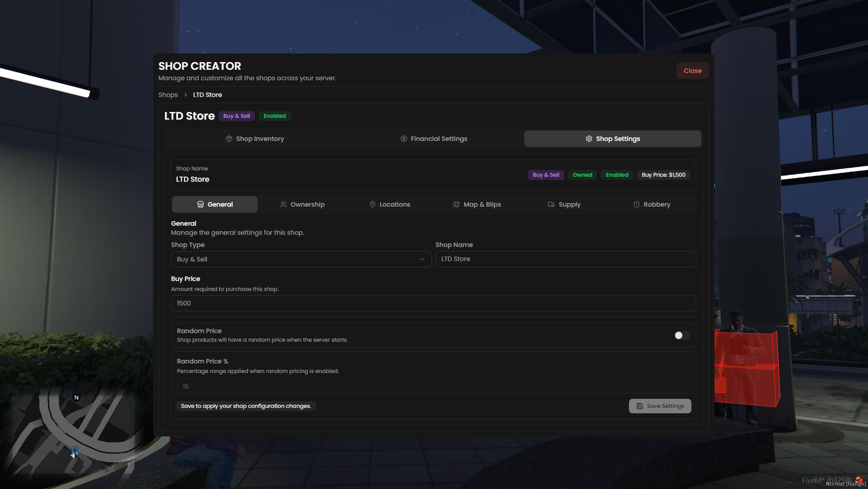868x489 pixels.
Task: Switch to the Shop Inventory tab
Action: (x=255, y=139)
